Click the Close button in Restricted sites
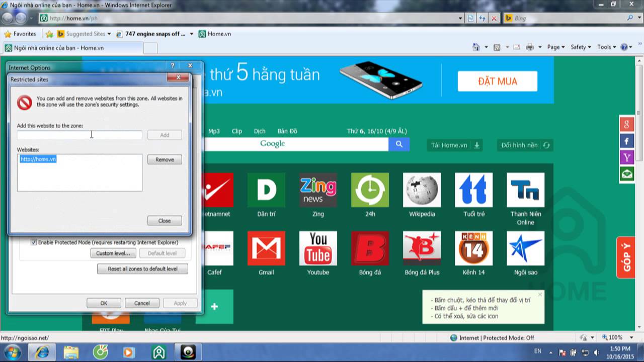Viewport: 644px width, 362px height. coord(165,221)
